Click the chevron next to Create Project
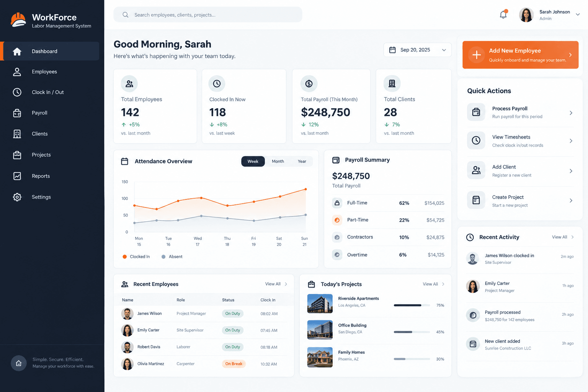The image size is (588, 392). (571, 201)
